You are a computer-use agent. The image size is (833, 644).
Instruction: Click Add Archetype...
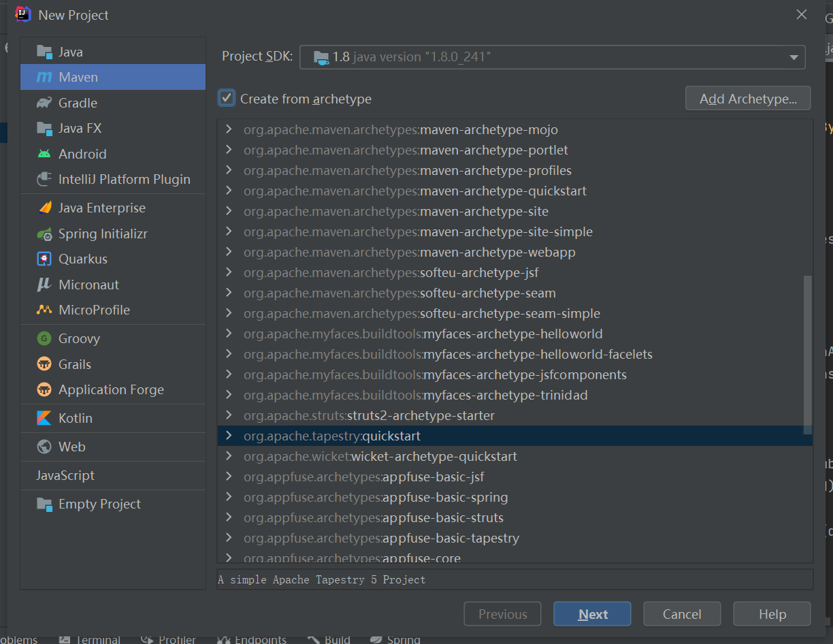(x=747, y=98)
